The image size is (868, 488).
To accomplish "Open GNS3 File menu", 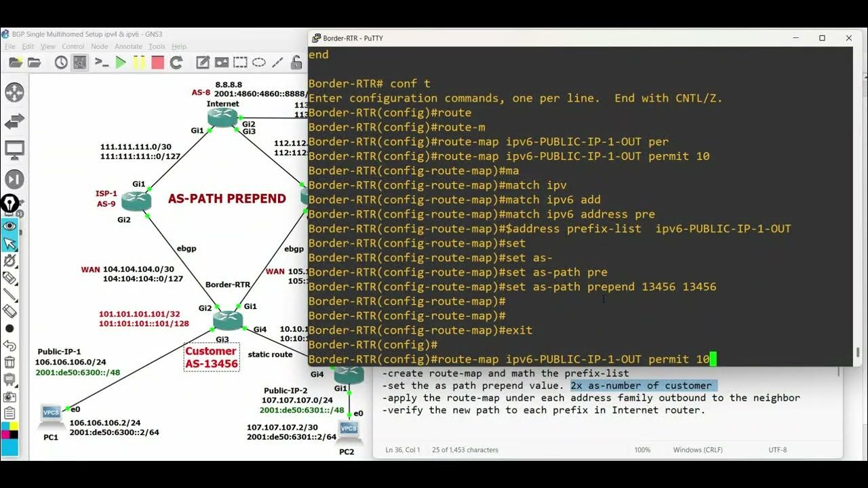I will click(x=10, y=47).
